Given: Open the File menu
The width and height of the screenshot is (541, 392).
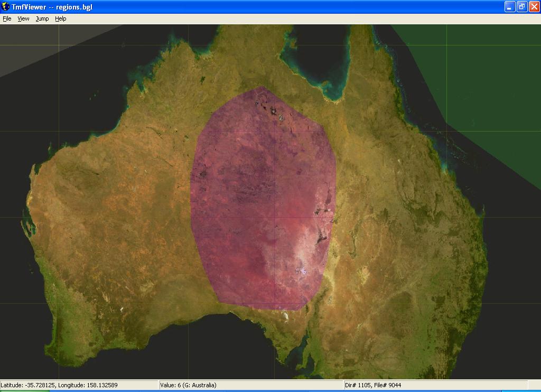Looking at the screenshot, I should [x=7, y=18].
